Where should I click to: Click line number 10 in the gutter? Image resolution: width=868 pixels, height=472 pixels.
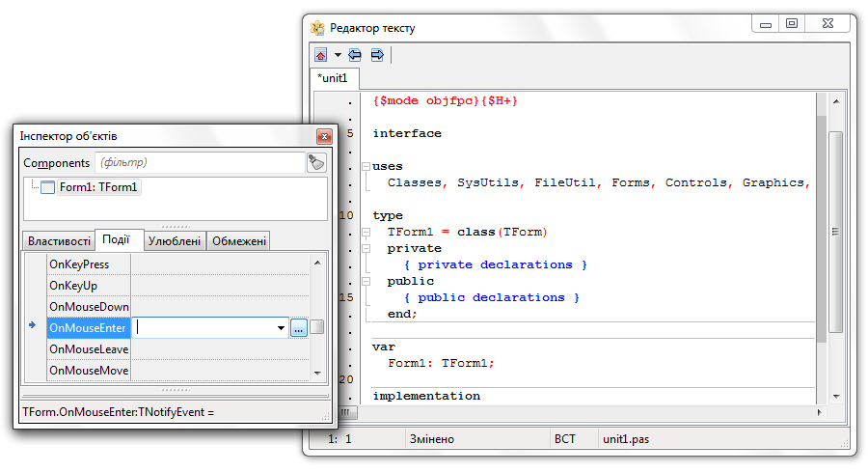(346, 215)
